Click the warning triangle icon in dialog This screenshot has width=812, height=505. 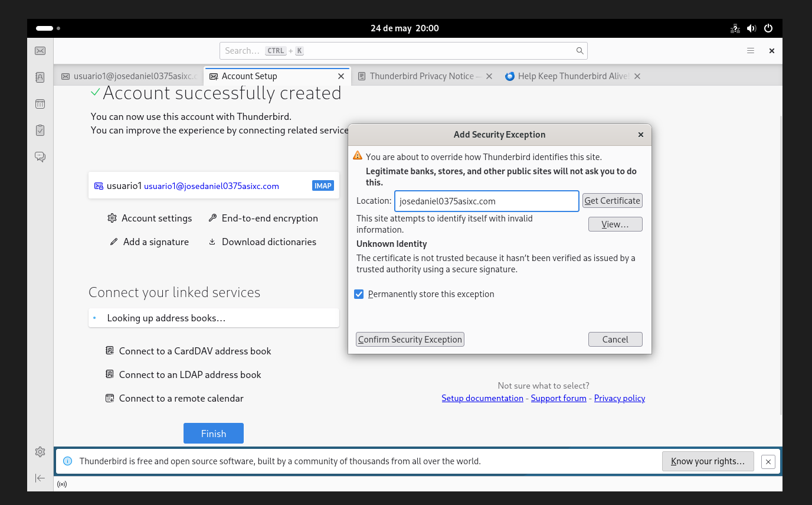tap(358, 156)
